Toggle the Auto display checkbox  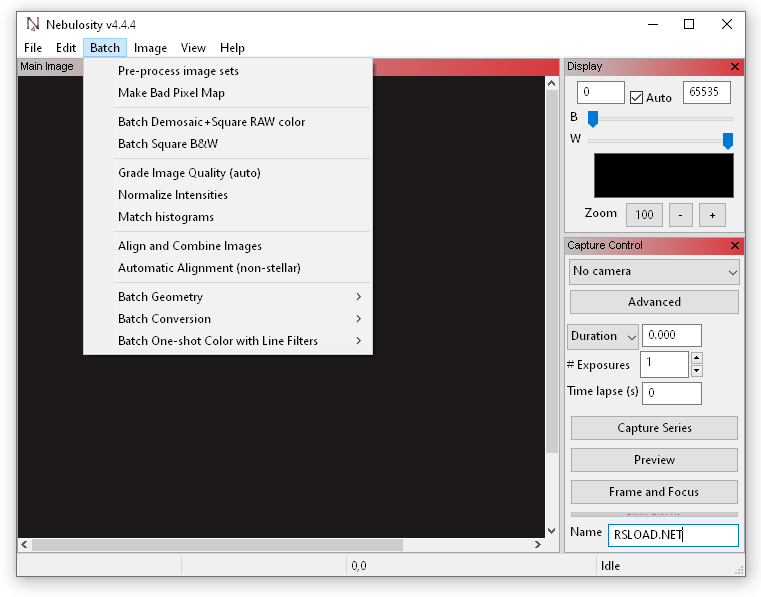(x=636, y=98)
